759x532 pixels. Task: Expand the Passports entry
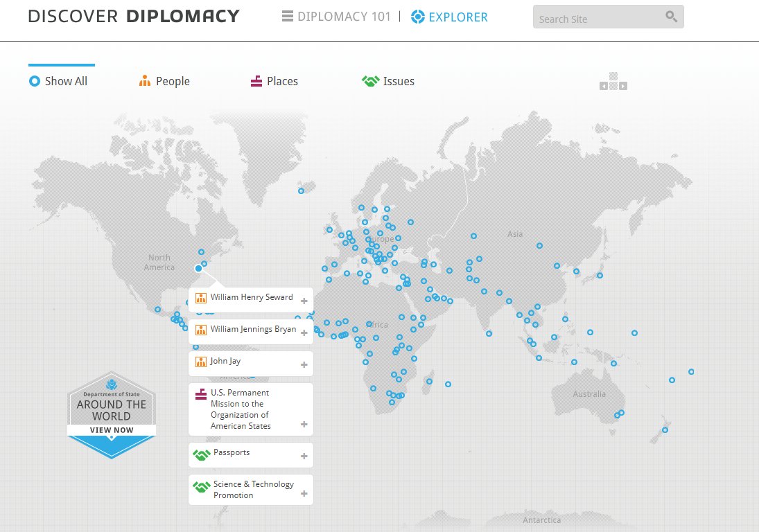click(304, 456)
